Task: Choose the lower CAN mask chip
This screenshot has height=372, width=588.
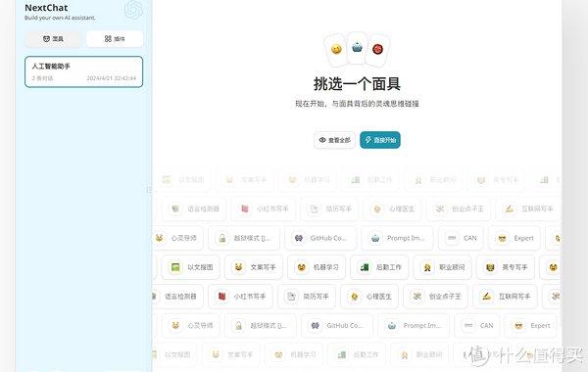Action: click(x=477, y=326)
